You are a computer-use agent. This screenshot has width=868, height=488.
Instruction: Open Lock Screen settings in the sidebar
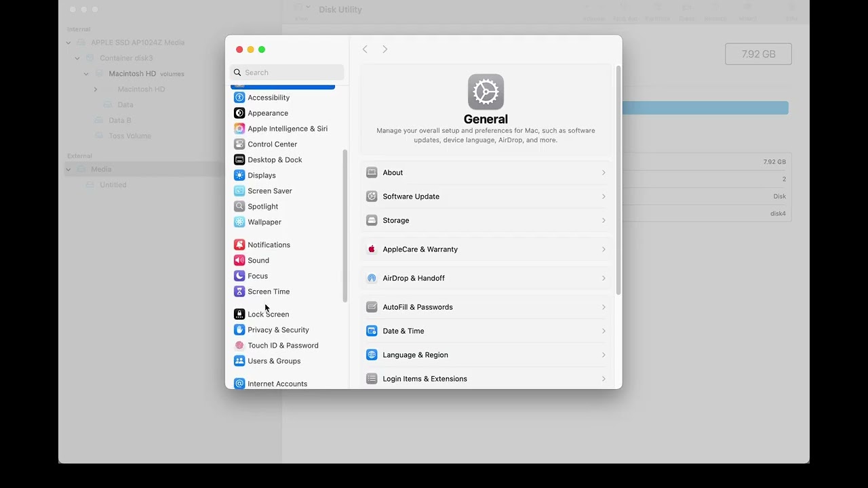[x=283, y=314]
